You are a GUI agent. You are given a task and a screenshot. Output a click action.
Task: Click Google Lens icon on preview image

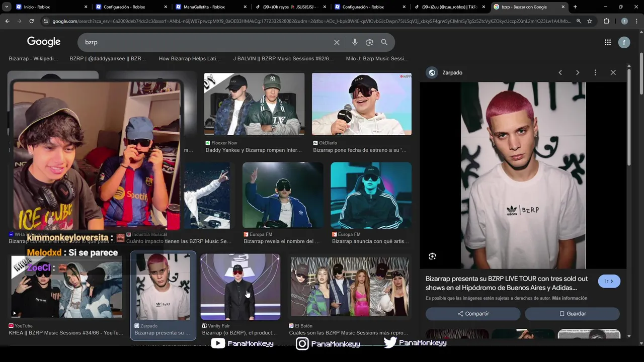pos(432,256)
